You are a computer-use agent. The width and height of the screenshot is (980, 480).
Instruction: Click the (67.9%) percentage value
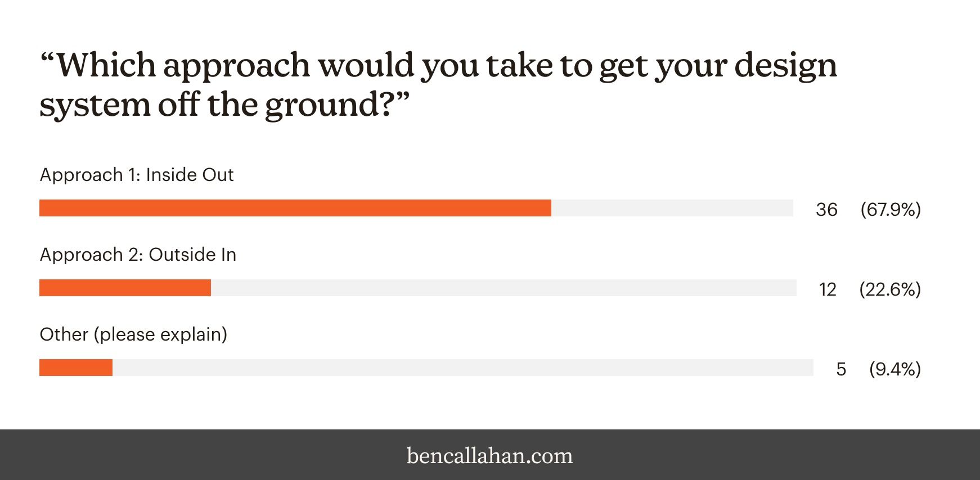(891, 210)
